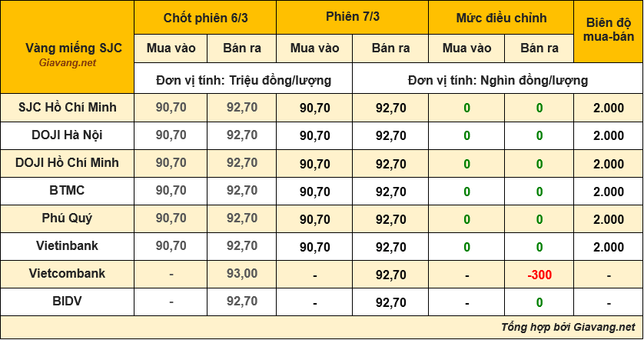Click the Giavang.net text under Vàng miếng SJC
Viewport: 644px width, 340px height.
[x=68, y=63]
